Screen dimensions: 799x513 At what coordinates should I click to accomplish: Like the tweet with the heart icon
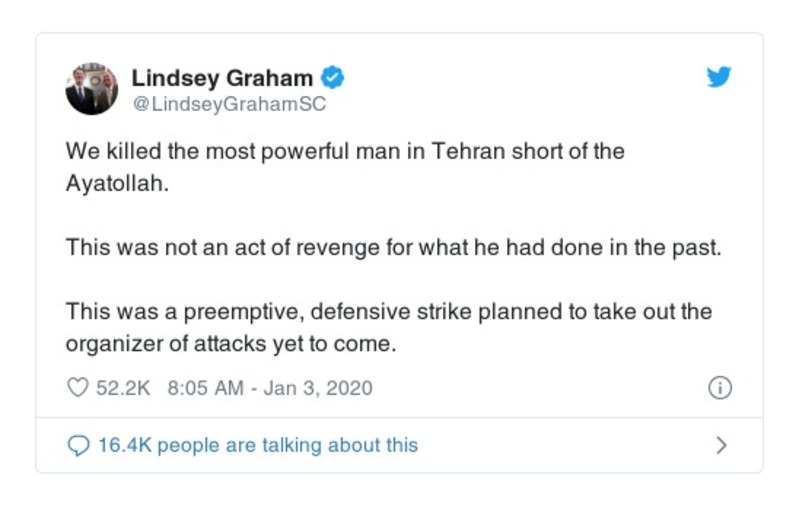[x=78, y=388]
